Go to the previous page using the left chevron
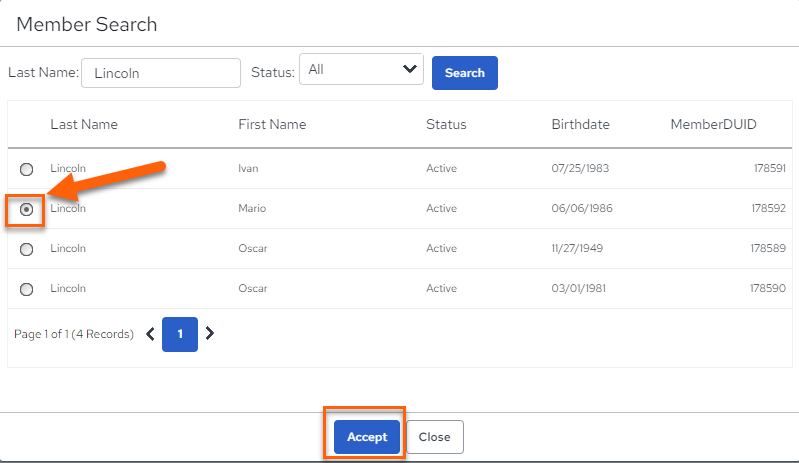 [150, 334]
